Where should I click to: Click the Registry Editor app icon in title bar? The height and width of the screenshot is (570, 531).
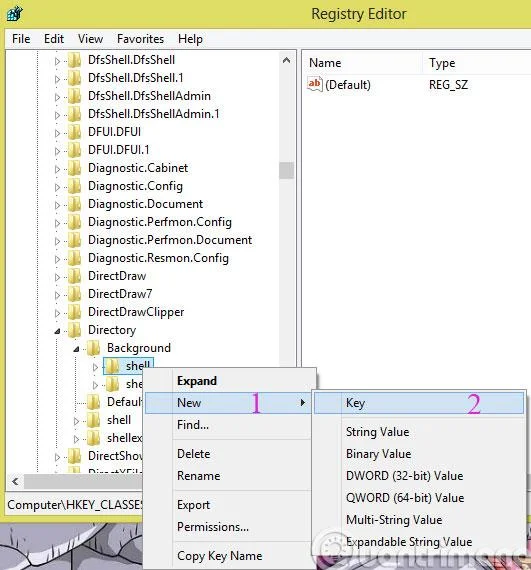[x=14, y=14]
